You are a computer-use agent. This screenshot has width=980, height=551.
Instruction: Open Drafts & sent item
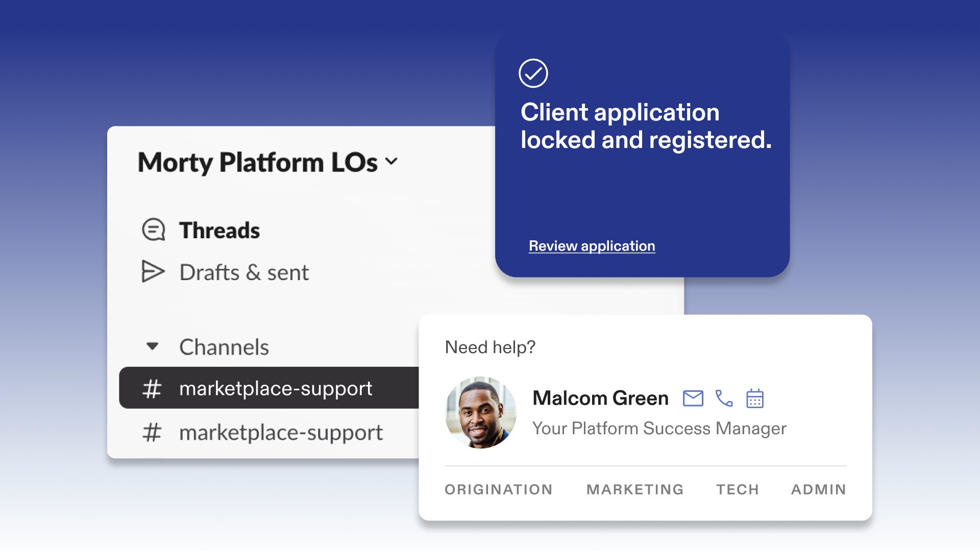(244, 272)
